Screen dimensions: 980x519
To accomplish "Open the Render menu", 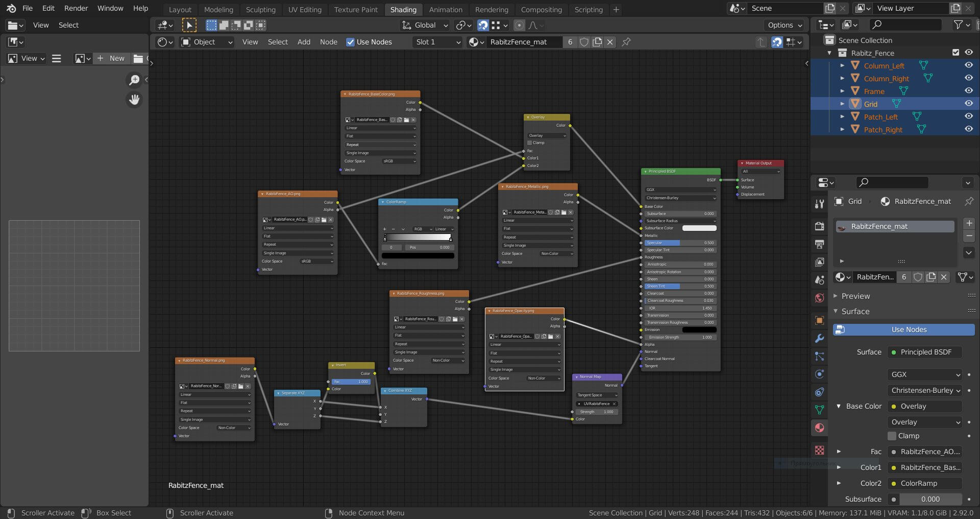I will pyautogui.click(x=76, y=8).
